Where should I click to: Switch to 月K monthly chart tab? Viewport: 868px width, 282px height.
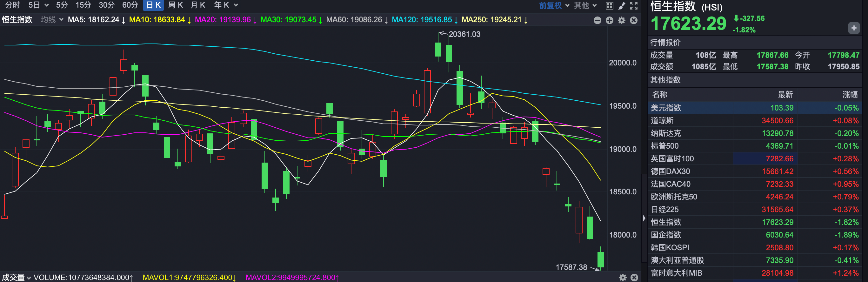tap(198, 5)
